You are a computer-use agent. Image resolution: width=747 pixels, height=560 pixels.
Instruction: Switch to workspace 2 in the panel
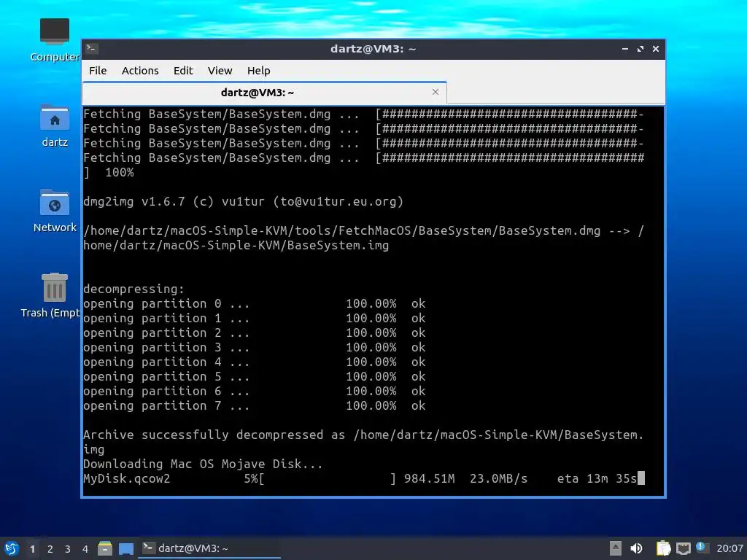coord(50,549)
